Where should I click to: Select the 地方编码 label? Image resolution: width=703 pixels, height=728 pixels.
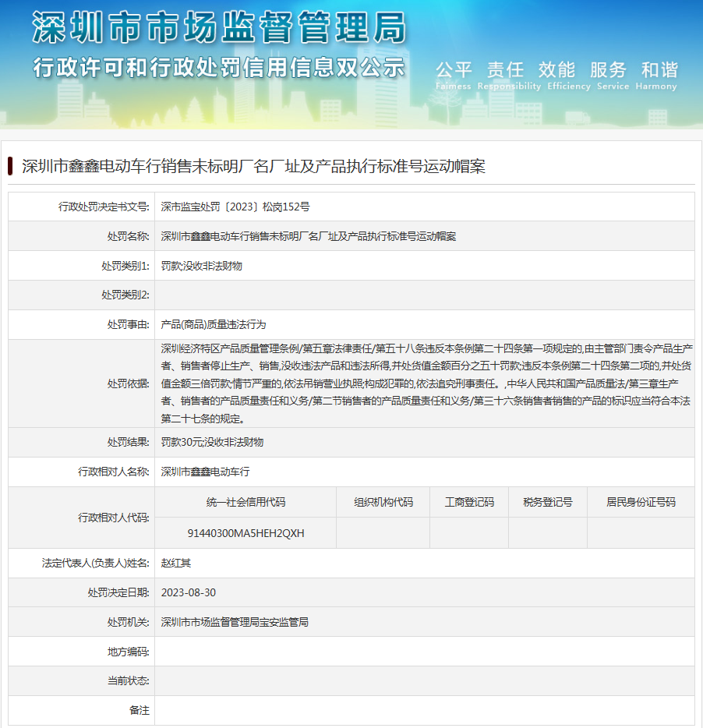point(128,652)
